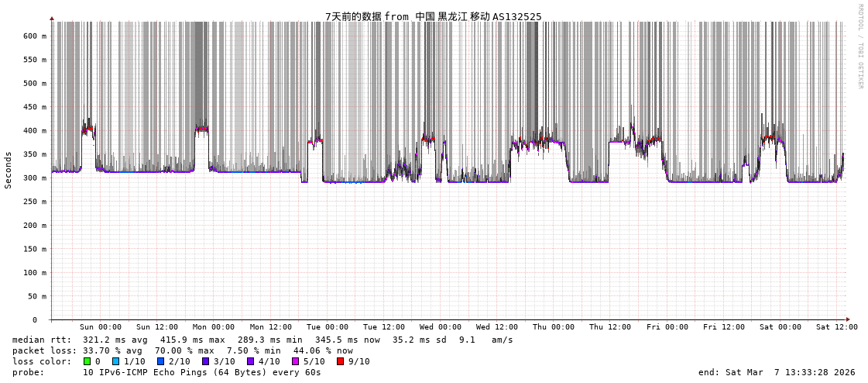868x383 pixels.
Task: Click the packet loss statistics line
Action: tap(182, 350)
